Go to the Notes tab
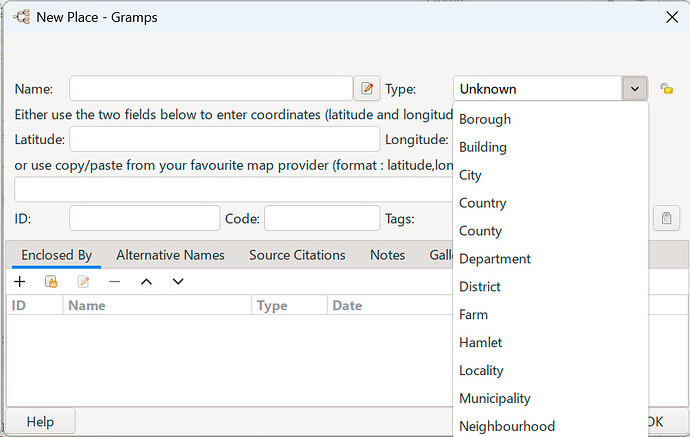The height and width of the screenshot is (437, 690). [x=387, y=255]
